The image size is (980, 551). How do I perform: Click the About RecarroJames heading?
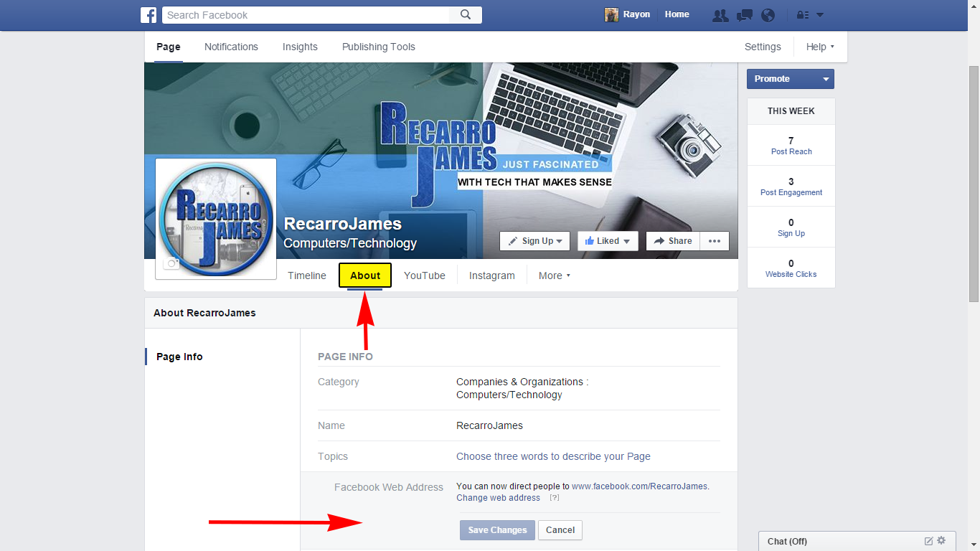[x=204, y=313]
